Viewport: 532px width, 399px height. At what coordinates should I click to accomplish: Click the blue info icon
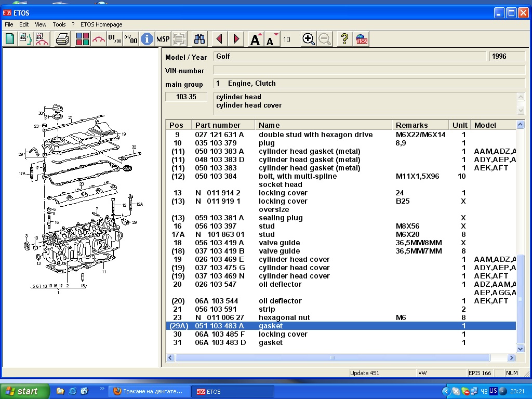pyautogui.click(x=147, y=39)
